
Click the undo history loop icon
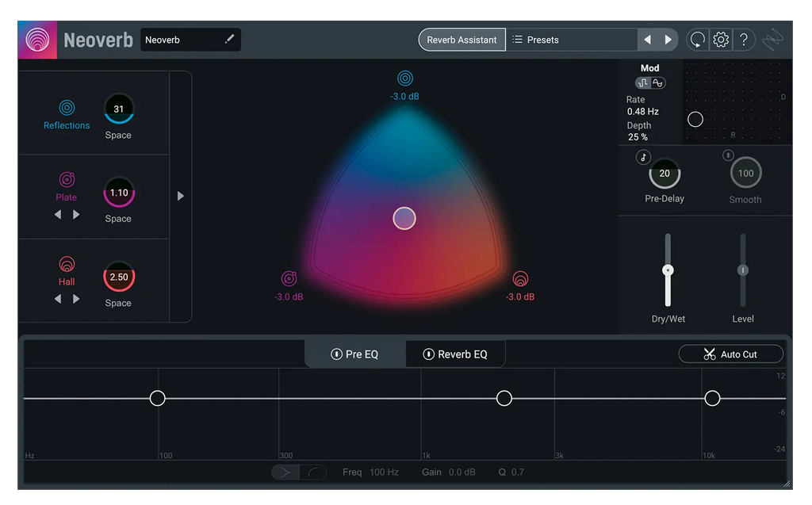tap(698, 40)
